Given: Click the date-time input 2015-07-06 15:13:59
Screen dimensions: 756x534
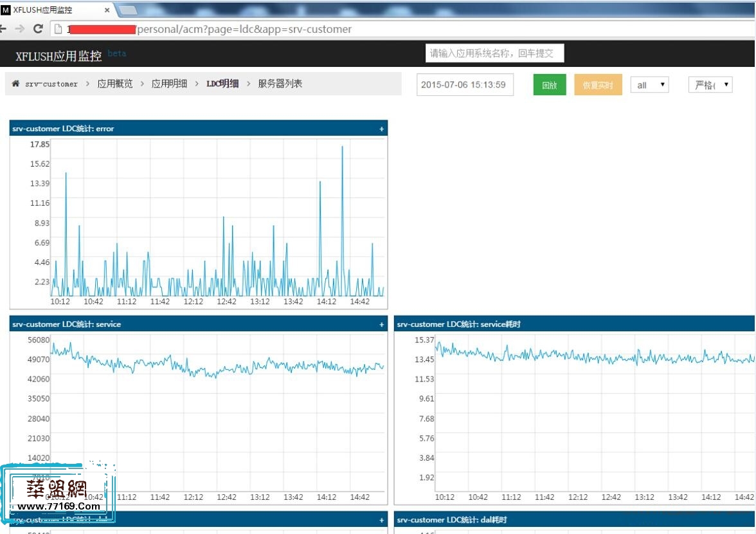Looking at the screenshot, I should pos(465,85).
